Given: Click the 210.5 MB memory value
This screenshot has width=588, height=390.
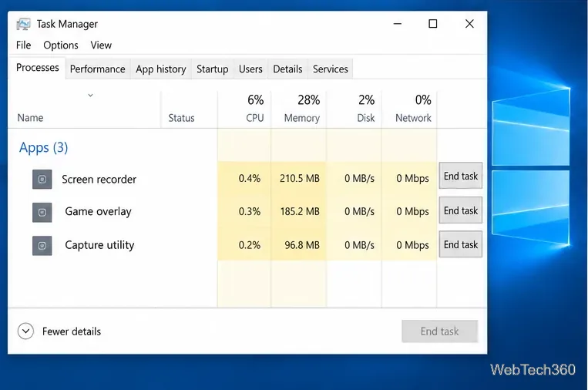Looking at the screenshot, I should coord(300,178).
